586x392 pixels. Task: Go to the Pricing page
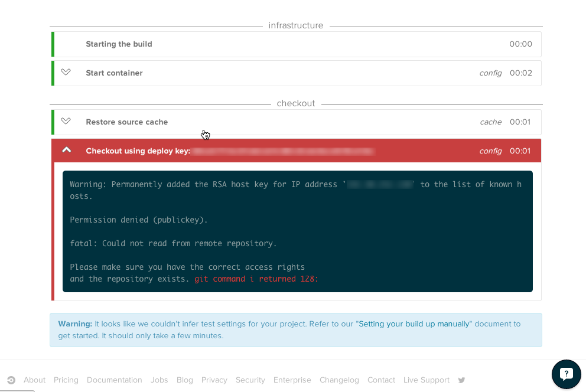click(66, 380)
